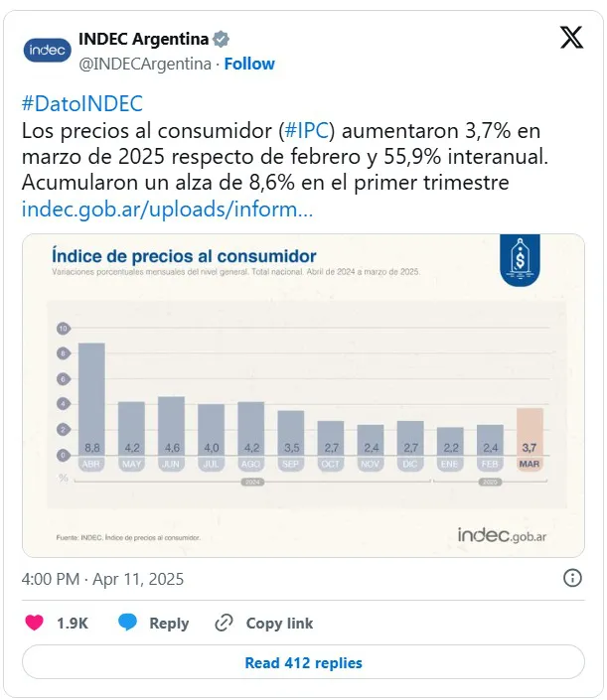Click the INDEC Argentina display name

point(143,39)
